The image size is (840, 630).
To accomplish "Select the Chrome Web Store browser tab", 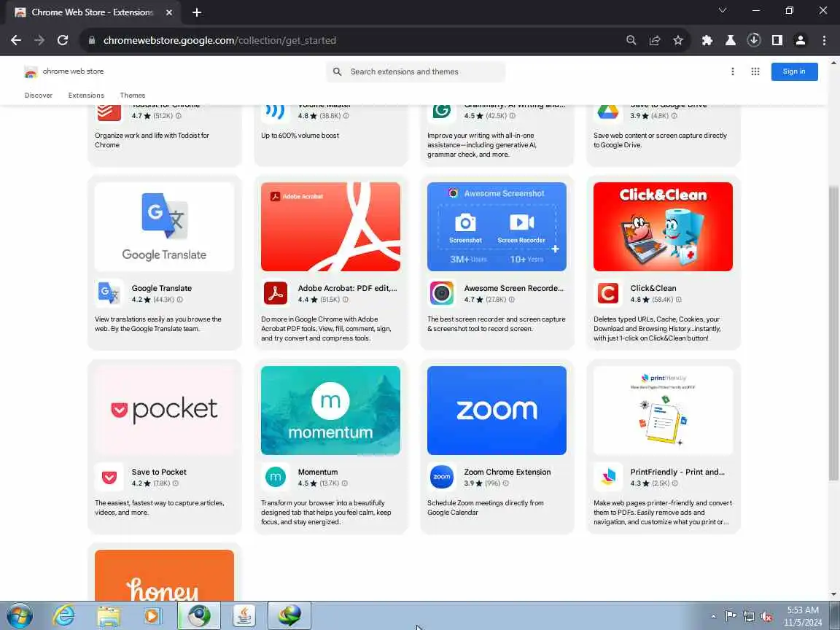I will coord(94,12).
